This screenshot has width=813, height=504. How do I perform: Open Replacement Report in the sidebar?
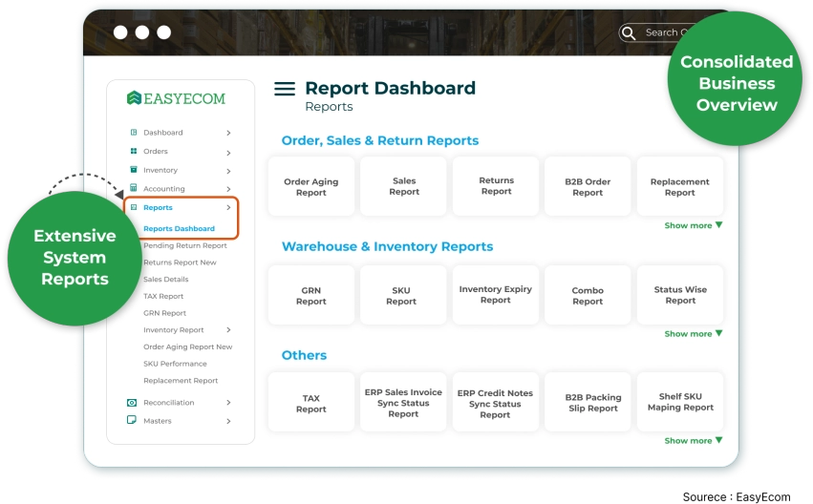(181, 381)
